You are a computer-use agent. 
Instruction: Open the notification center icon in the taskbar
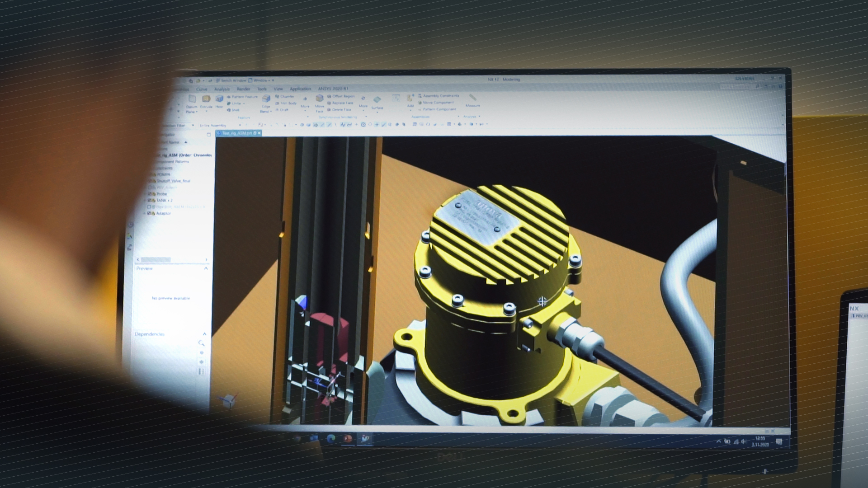tap(779, 442)
